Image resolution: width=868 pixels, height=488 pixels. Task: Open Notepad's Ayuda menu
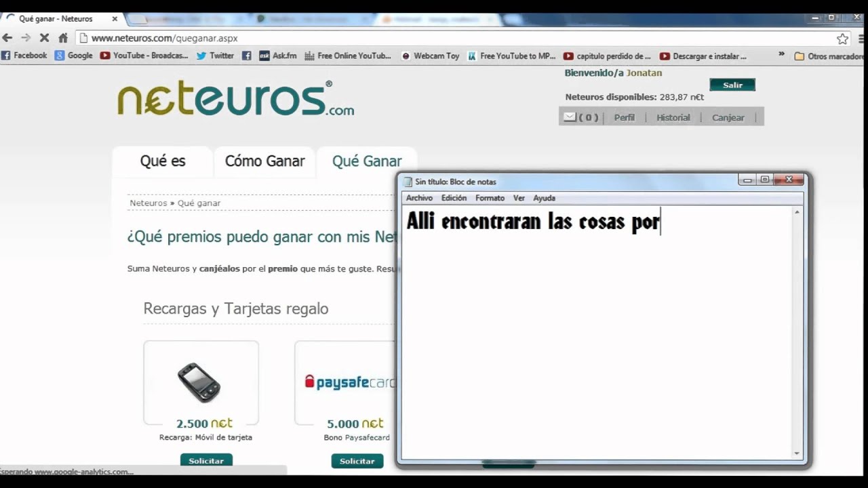[544, 198]
